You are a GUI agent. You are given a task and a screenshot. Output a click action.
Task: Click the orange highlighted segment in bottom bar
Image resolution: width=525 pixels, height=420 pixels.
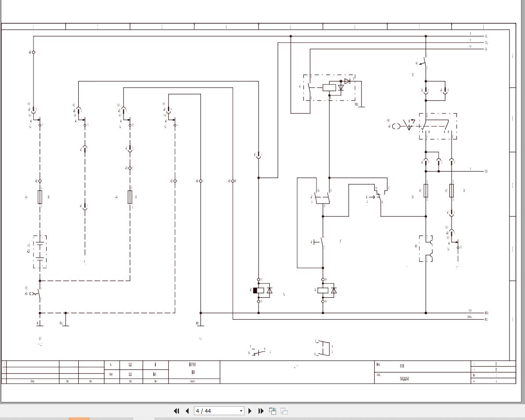[x=79, y=419]
